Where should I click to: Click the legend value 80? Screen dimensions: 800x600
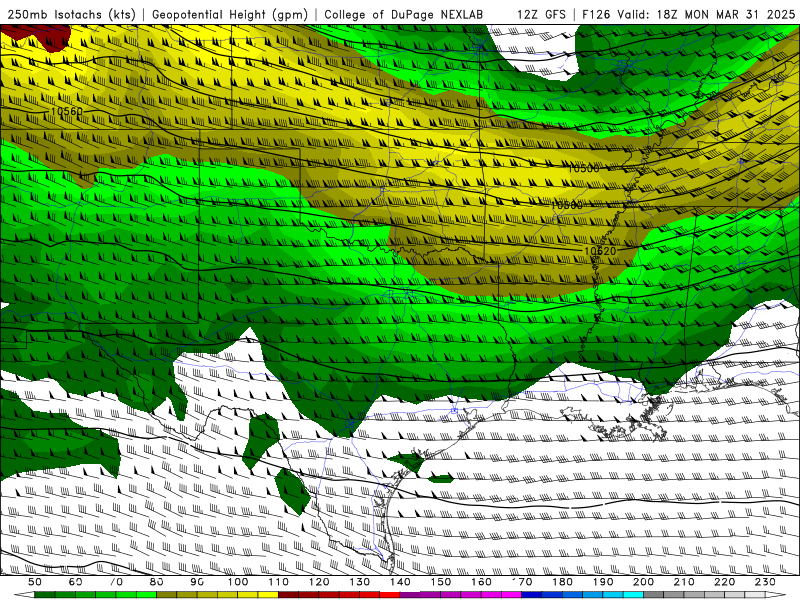pyautogui.click(x=157, y=582)
